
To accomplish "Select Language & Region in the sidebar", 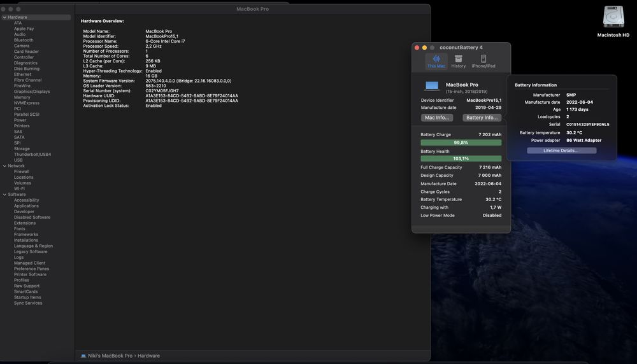I will point(33,246).
